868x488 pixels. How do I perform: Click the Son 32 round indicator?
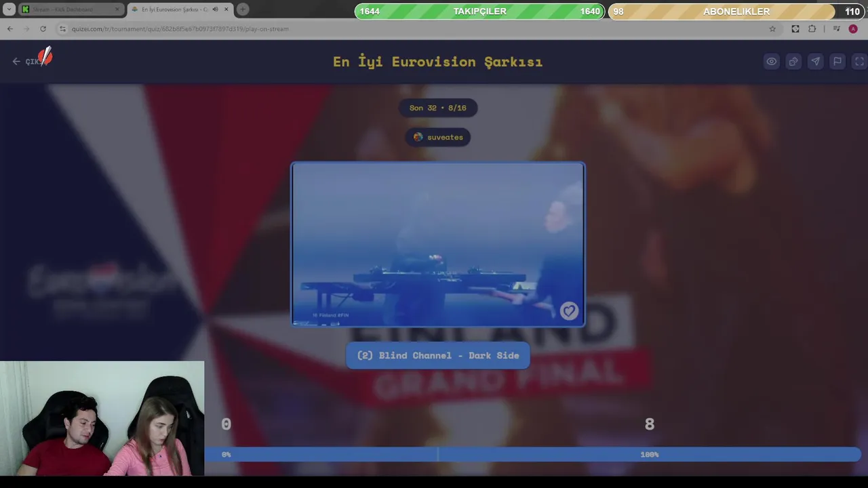(x=438, y=108)
